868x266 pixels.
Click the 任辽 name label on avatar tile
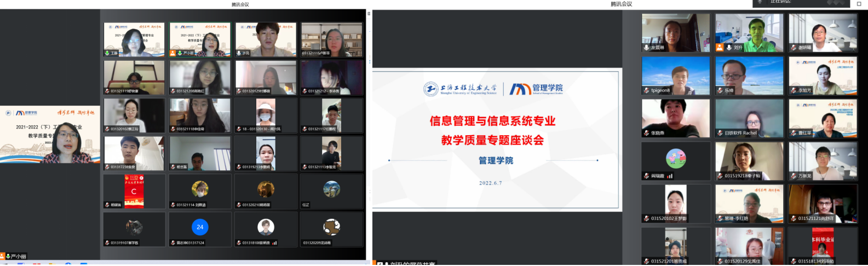[306, 205]
